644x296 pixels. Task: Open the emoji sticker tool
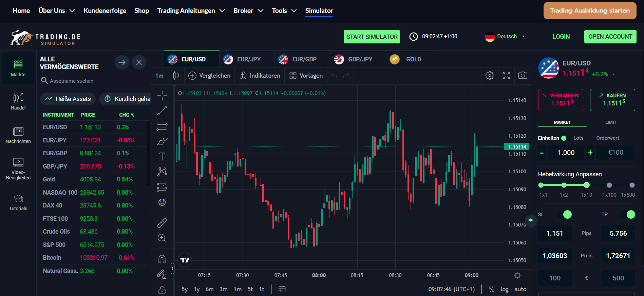[162, 202]
